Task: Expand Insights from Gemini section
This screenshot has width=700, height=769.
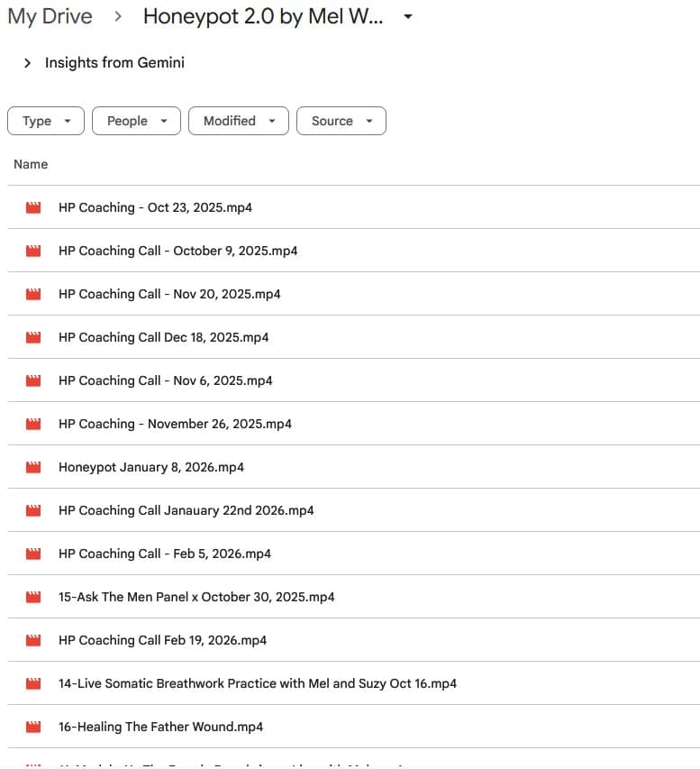Action: [x=28, y=63]
